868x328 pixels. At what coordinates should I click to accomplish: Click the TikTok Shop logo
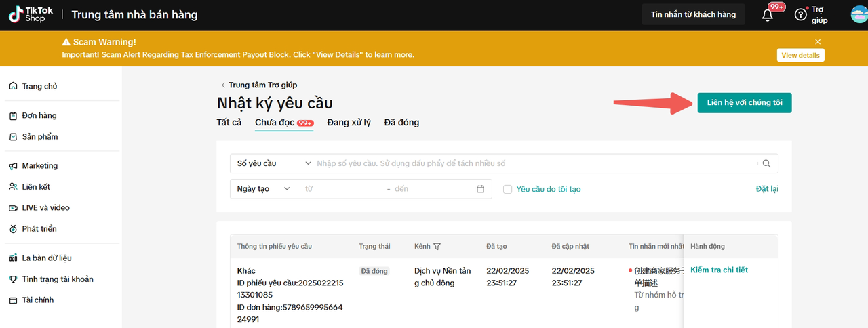[x=31, y=14]
